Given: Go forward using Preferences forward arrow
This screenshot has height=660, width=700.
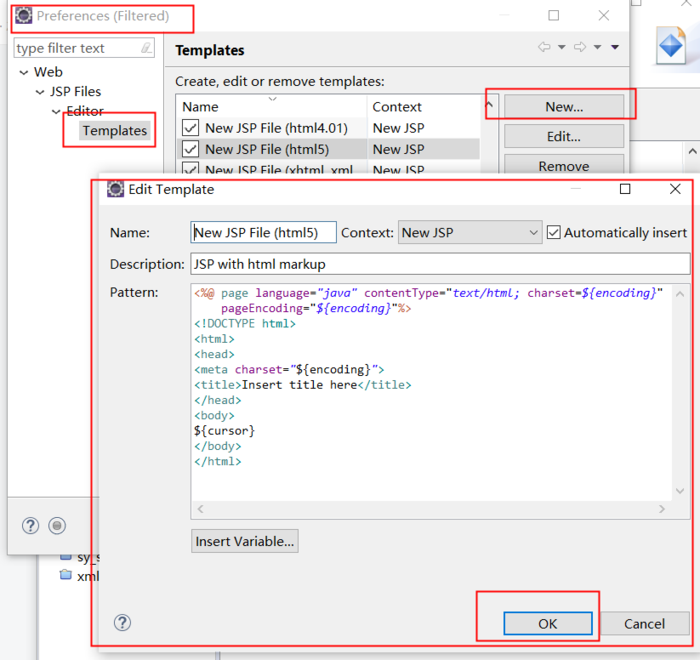Looking at the screenshot, I should (579, 47).
